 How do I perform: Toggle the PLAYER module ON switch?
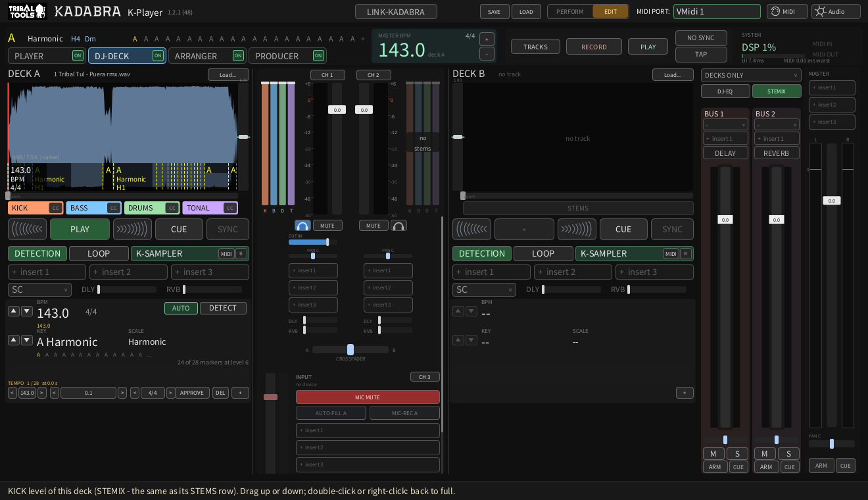(78, 56)
